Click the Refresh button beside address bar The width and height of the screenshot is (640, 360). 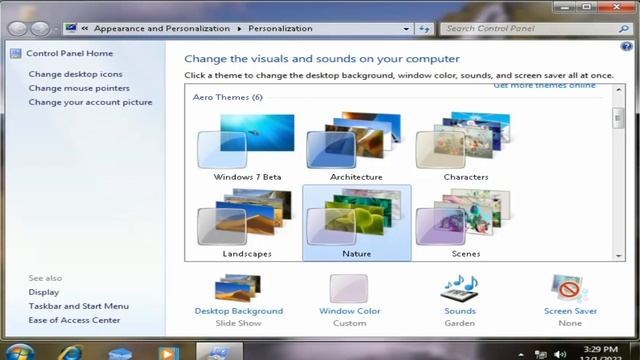tap(424, 29)
